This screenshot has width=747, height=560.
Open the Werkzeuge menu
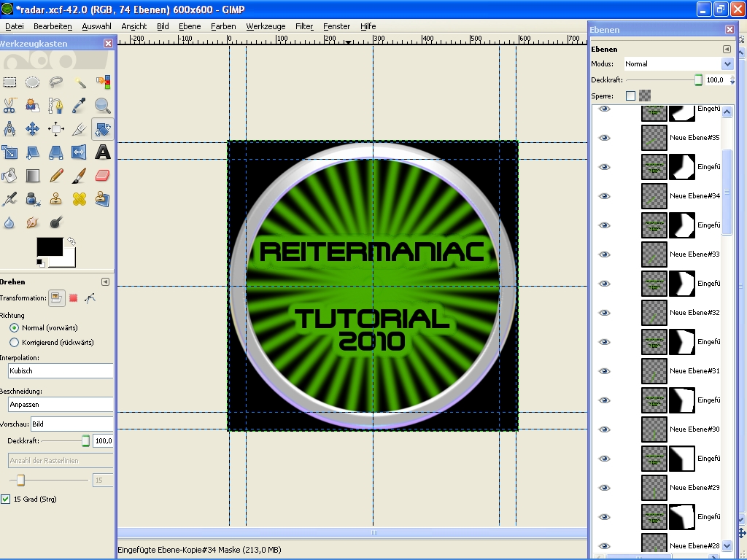[266, 26]
